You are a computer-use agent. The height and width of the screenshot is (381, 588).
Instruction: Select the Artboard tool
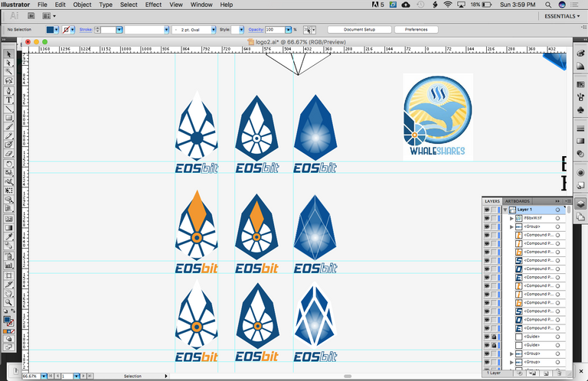coord(8,275)
